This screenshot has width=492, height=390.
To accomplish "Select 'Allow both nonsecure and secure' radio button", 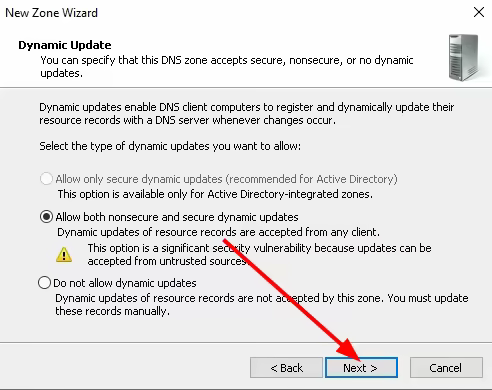I will [x=46, y=217].
